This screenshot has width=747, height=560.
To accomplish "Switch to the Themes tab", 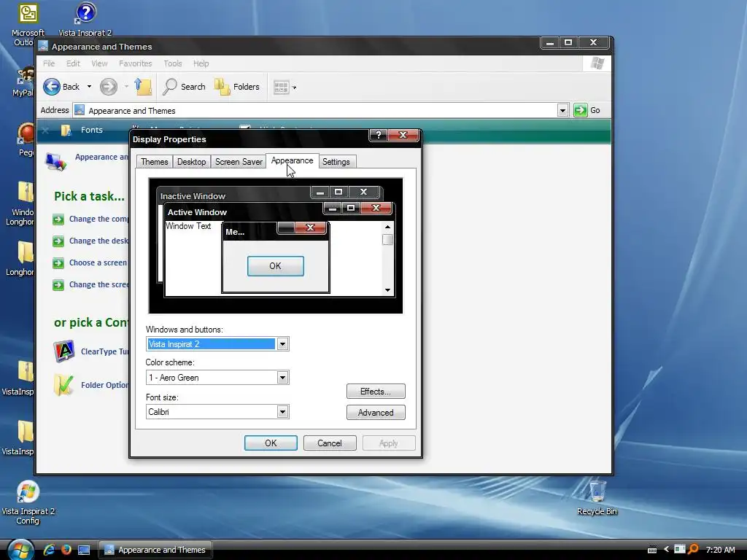I will point(155,162).
